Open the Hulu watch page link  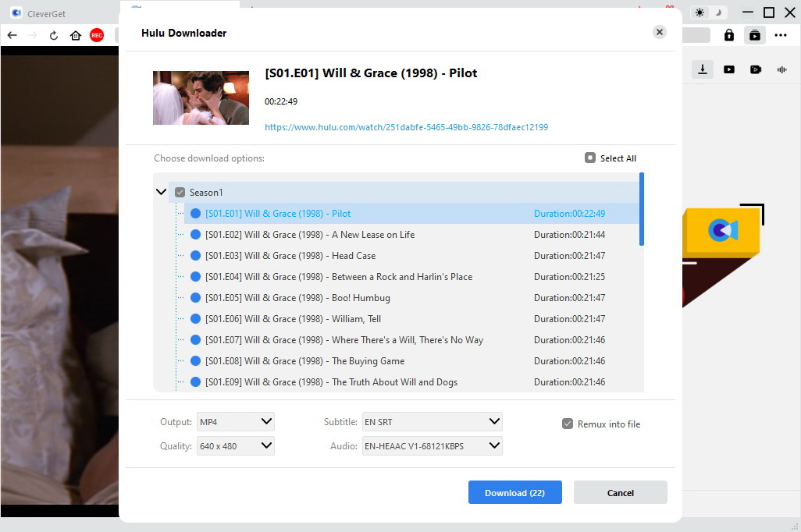coord(406,127)
